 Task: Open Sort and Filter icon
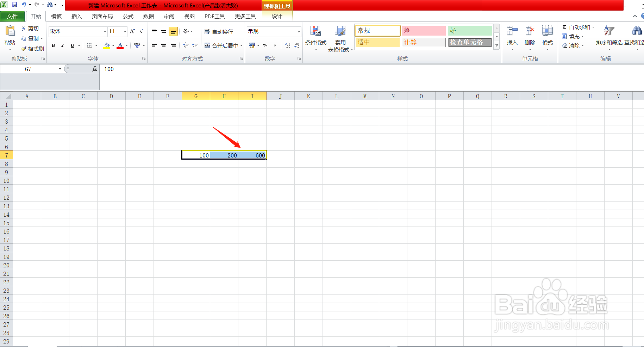tap(609, 31)
